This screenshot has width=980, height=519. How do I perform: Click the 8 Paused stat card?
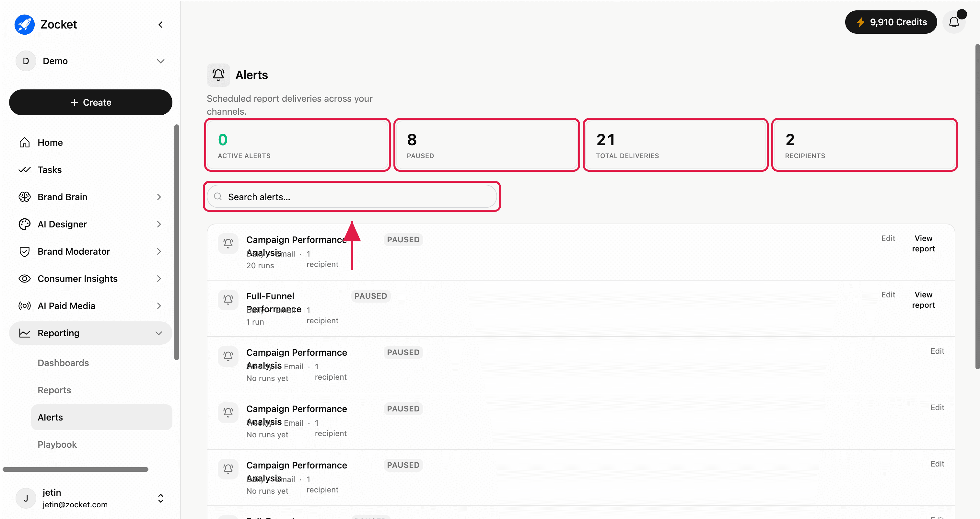click(486, 145)
